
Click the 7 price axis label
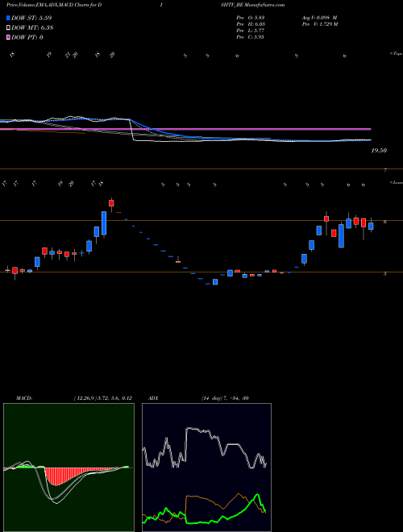(385, 170)
